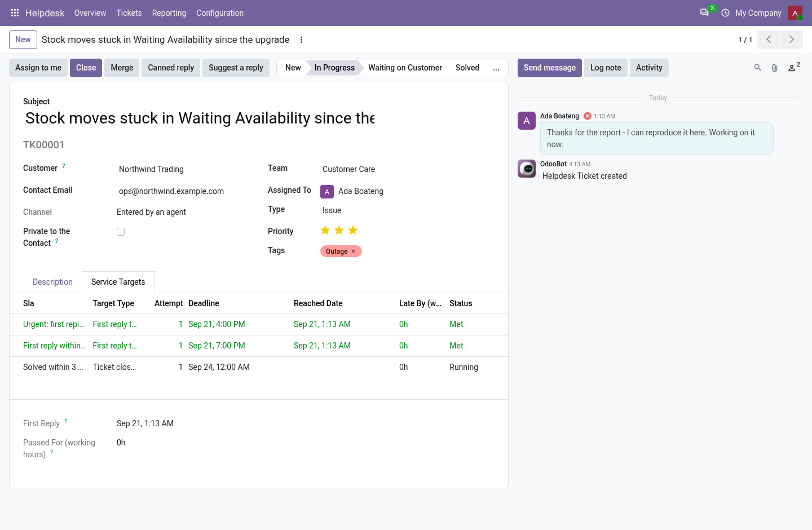The image size is (812, 530).
Task: Show followers icon with count 2
Action: (793, 68)
